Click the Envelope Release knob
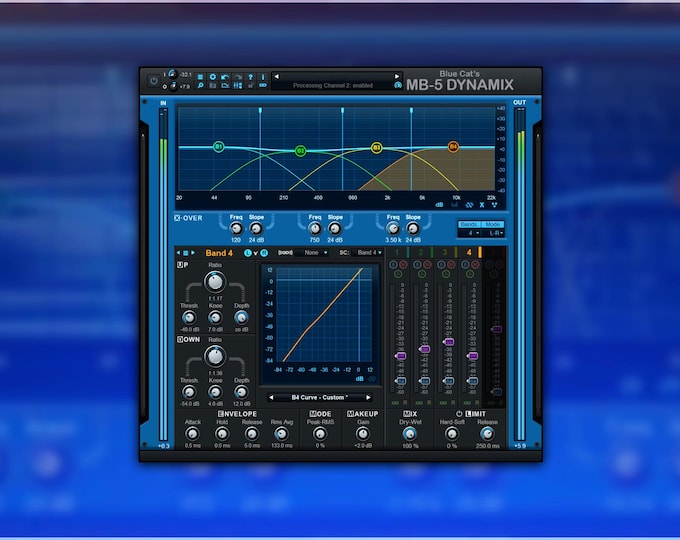The height and width of the screenshot is (540, 680). coord(252,433)
